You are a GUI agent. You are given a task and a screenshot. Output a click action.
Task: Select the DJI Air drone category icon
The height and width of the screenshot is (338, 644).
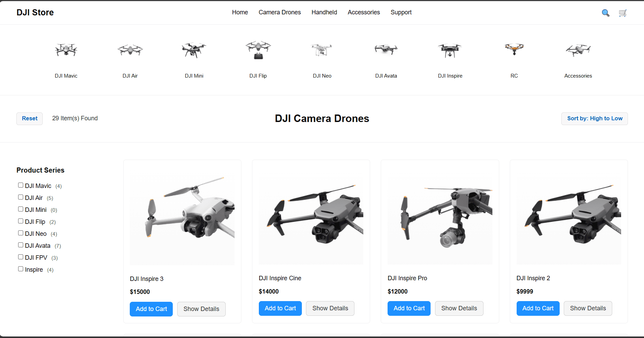click(x=130, y=50)
